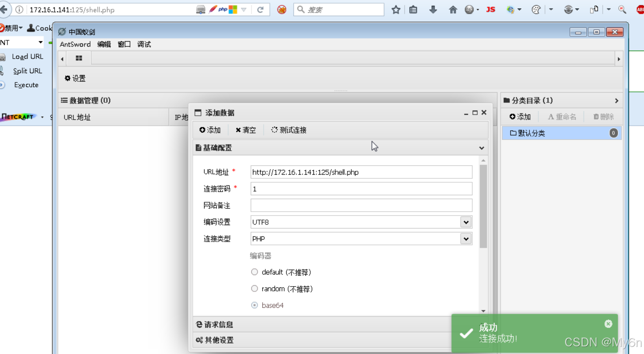Click the red feather icon in address bar
This screenshot has width=644, height=354.
pos(213,9)
